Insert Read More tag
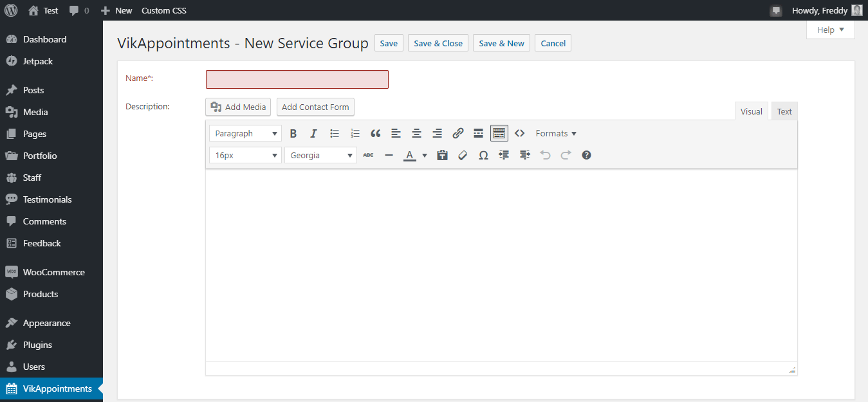This screenshot has width=868, height=402. [479, 133]
